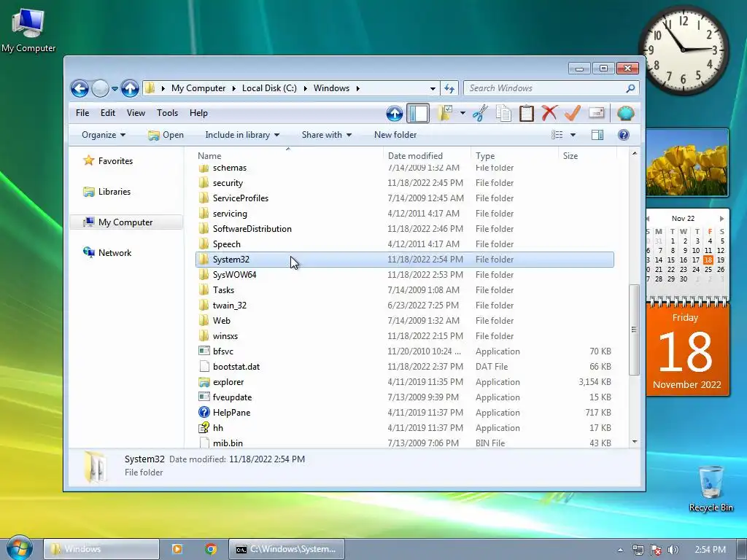Screen dimensions: 747x560
Task: Click the orange checkmark Properties toolbar icon
Action: tap(572, 113)
